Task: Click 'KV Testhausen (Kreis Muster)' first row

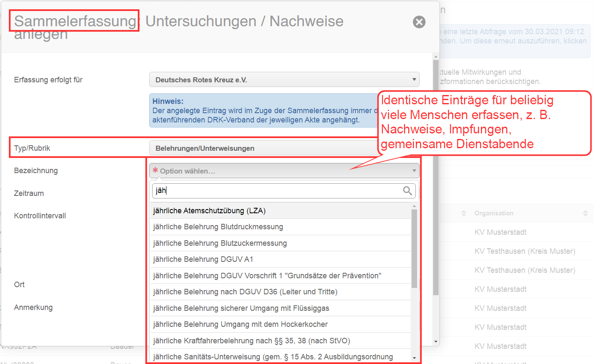Action: 525,251
